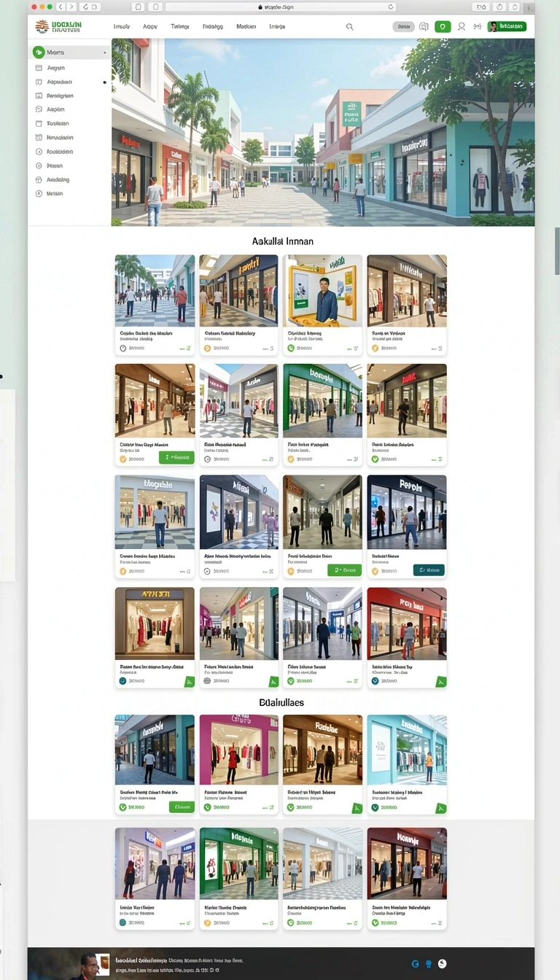Image resolution: width=560 pixels, height=980 pixels.
Task: Select the last sidebar entry 'Mesian'
Action: click(55, 194)
